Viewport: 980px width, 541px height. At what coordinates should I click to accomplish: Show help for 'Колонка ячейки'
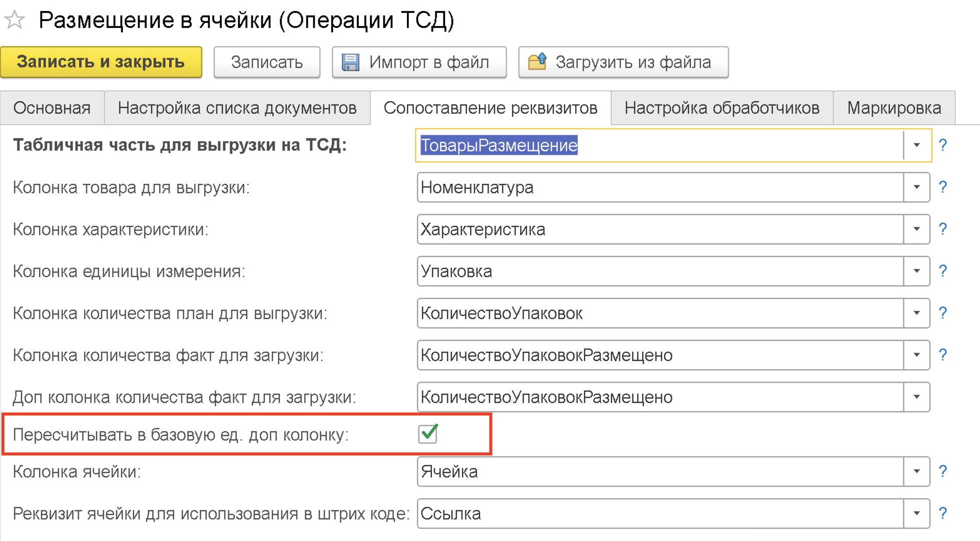[x=943, y=471]
